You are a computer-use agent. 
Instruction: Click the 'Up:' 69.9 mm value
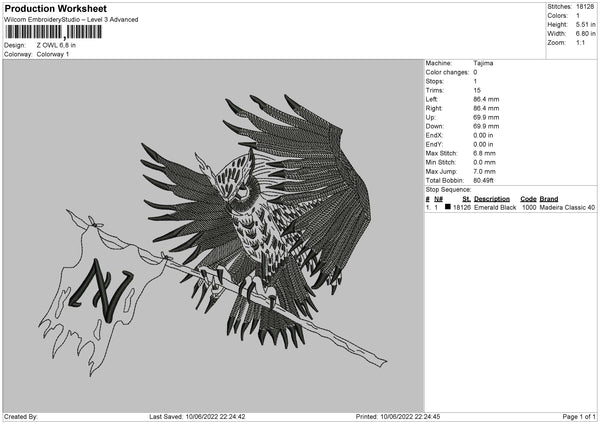(x=486, y=117)
